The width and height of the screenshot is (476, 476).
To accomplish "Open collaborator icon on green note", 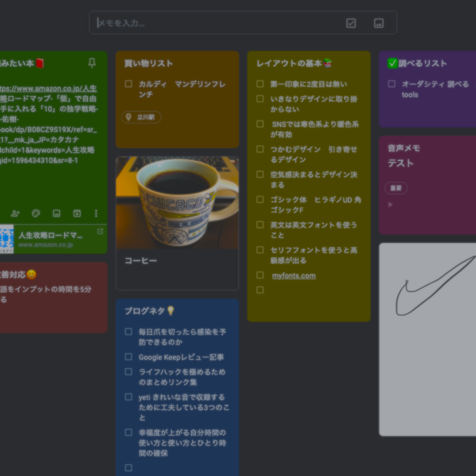I will pos(15,213).
